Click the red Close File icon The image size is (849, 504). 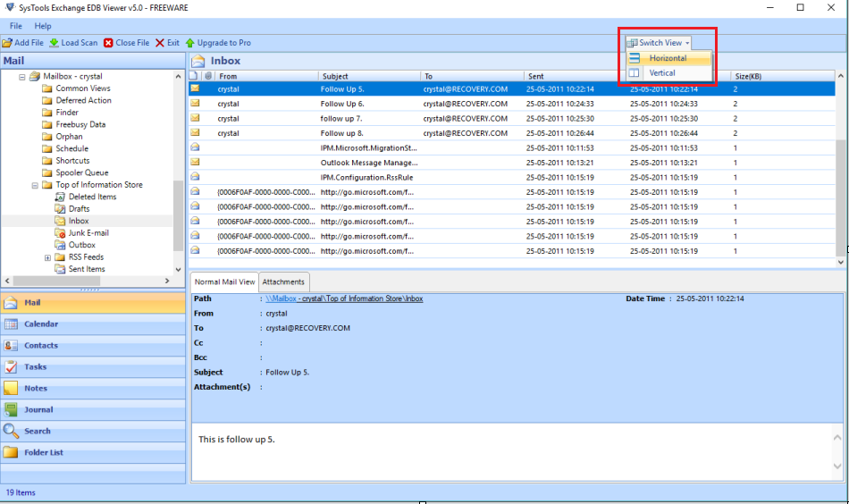pyautogui.click(x=108, y=43)
